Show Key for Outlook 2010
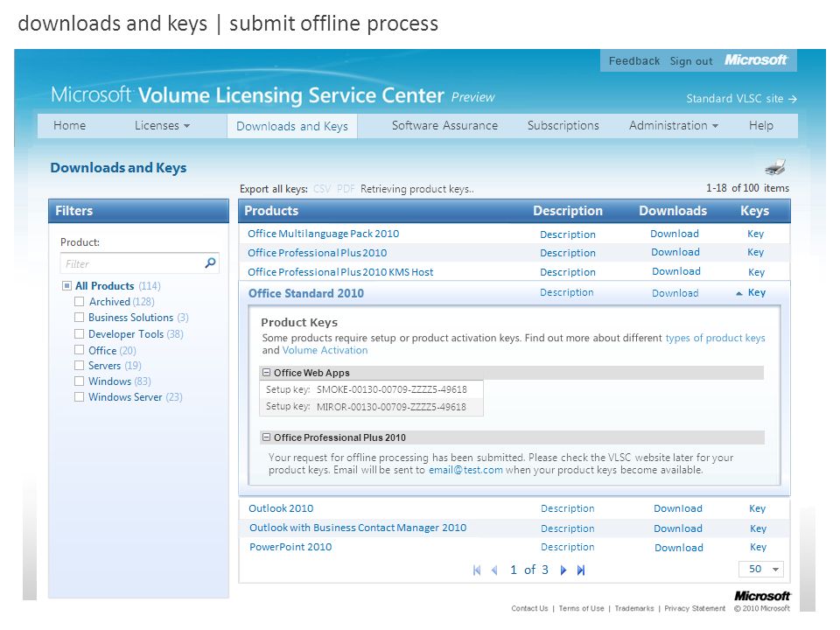The image size is (840, 630). [757, 508]
